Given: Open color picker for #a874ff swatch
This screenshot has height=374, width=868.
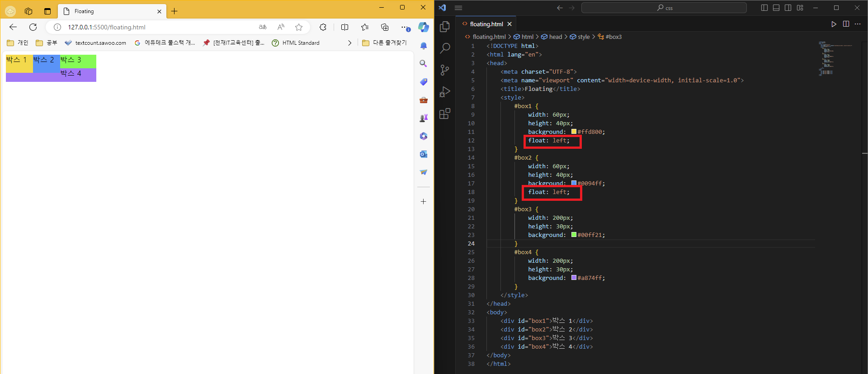Looking at the screenshot, I should pos(574,278).
